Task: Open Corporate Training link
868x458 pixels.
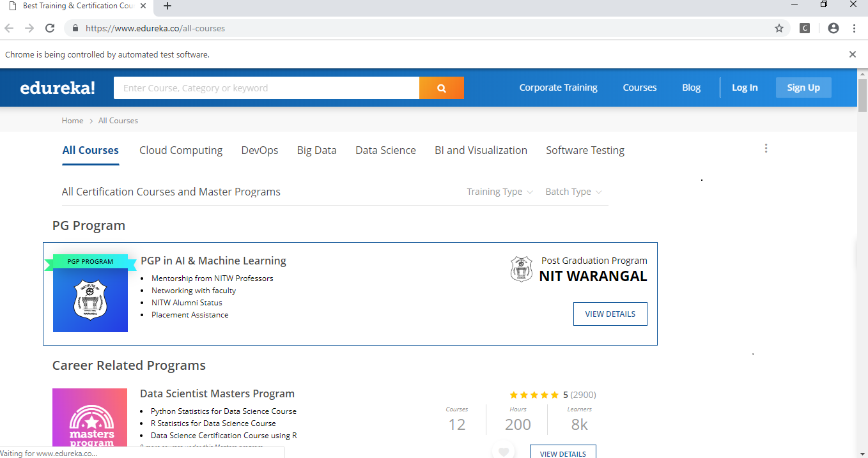Action: tap(558, 88)
